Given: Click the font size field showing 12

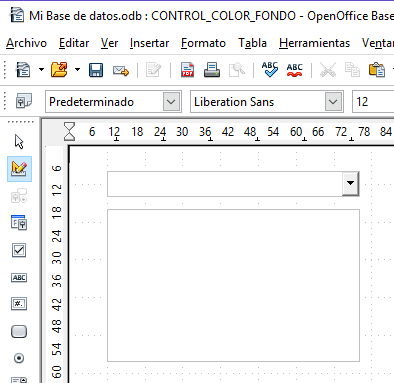Looking at the screenshot, I should (x=373, y=101).
